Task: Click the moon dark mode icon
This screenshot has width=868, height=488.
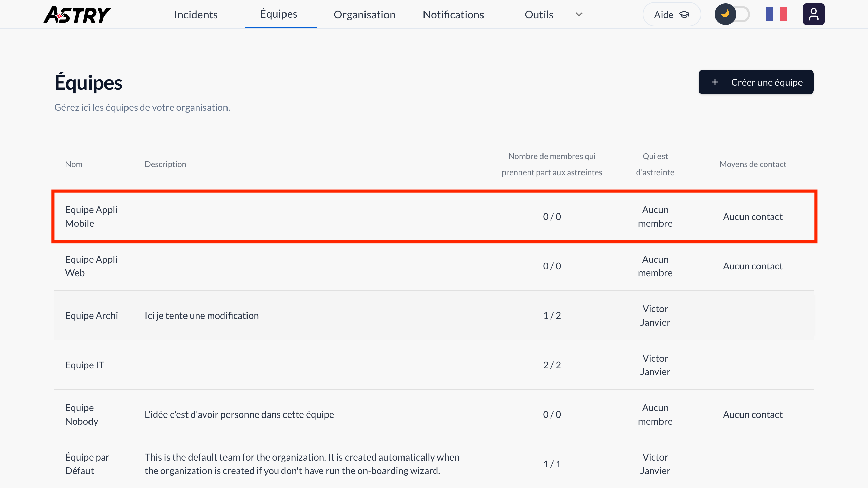Action: click(x=725, y=14)
